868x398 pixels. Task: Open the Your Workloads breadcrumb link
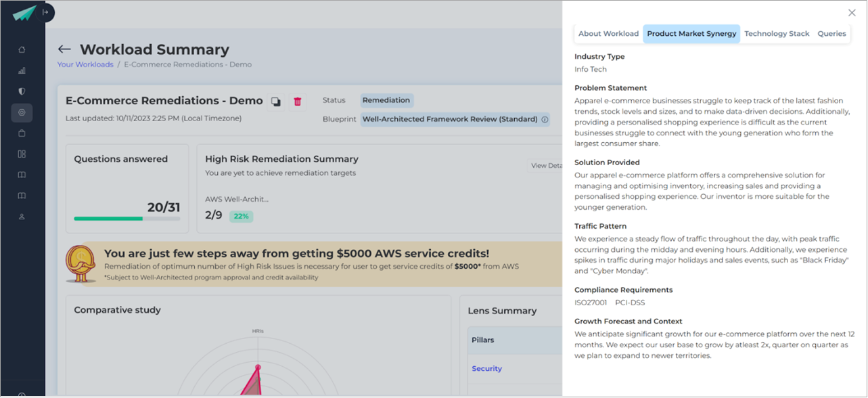(85, 64)
